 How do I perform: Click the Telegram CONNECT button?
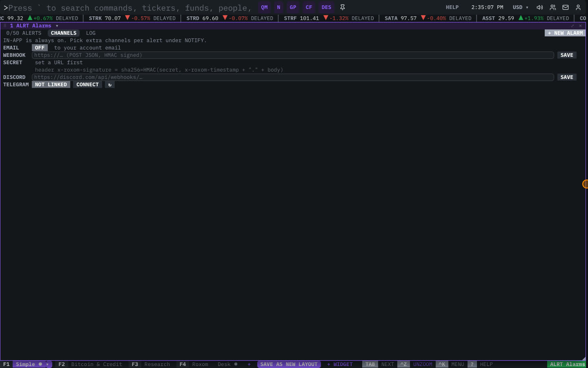[x=87, y=85]
